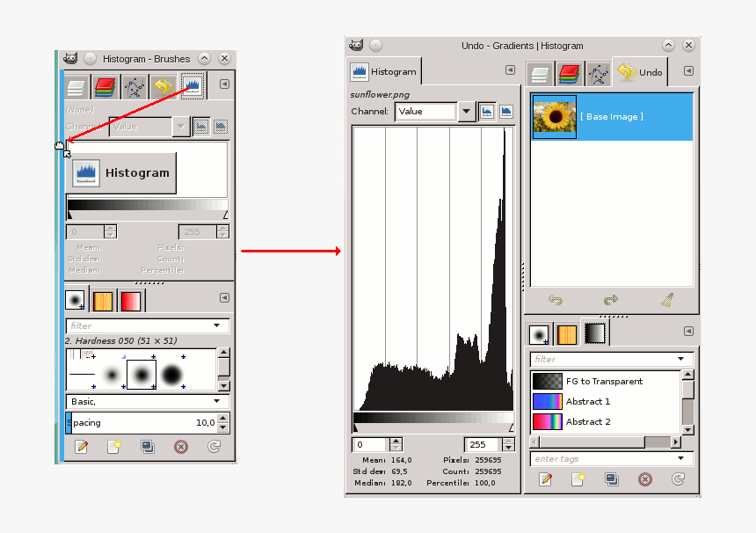Edit the selected Hardness brush
The height and width of the screenshot is (533, 756).
coord(82,447)
